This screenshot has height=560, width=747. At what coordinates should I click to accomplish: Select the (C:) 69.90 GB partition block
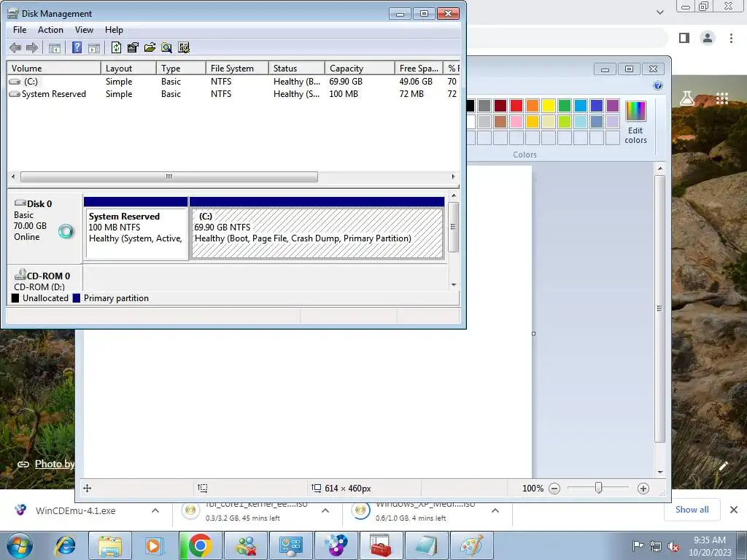317,228
